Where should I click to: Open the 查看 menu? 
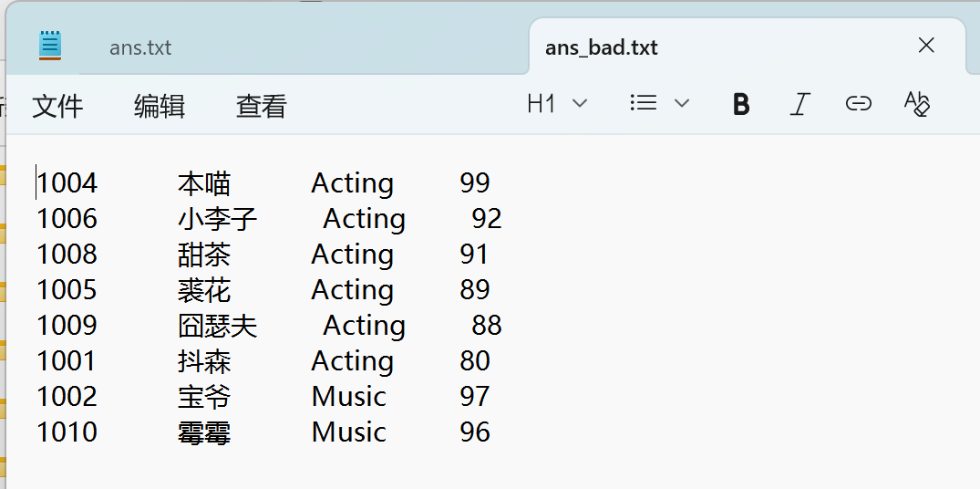click(262, 107)
